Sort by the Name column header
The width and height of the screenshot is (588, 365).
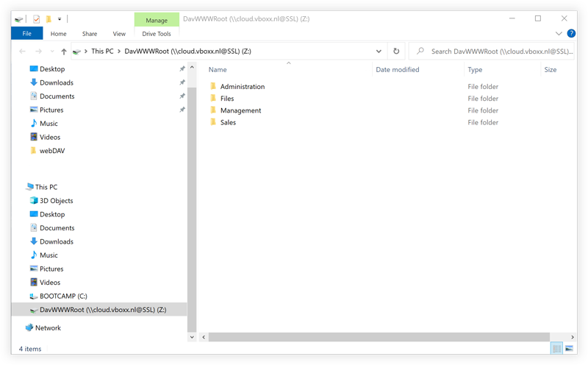coord(218,69)
